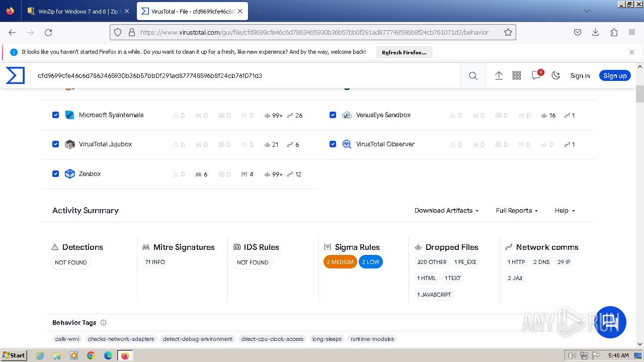Click the 2 LOW sigma rules badge
The image size is (644, 362).
371,262
